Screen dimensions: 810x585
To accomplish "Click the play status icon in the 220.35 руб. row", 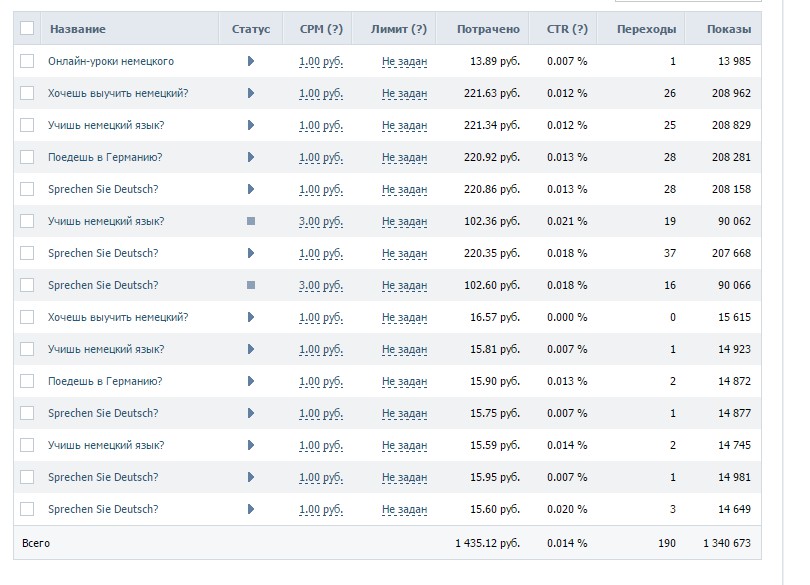I will [250, 253].
